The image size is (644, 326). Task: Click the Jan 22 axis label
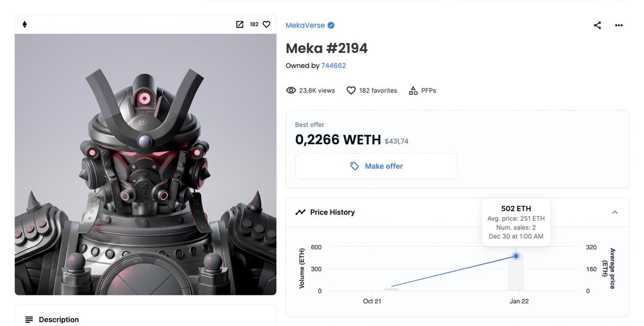click(519, 301)
